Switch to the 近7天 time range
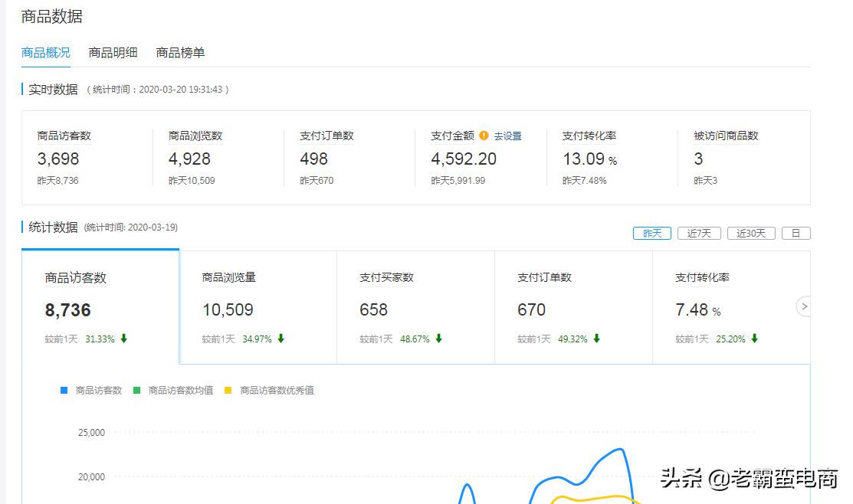Viewport: 853px width, 504px height. pyautogui.click(x=699, y=233)
